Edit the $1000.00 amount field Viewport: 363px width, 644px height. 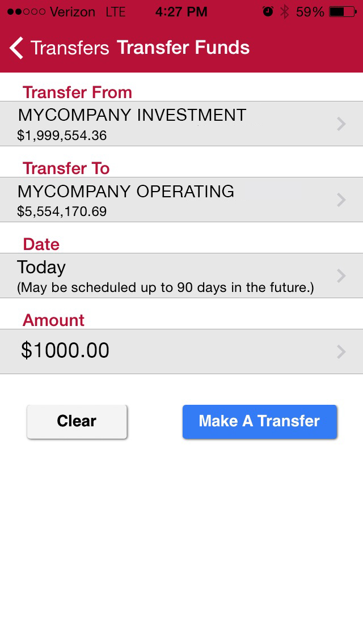click(65, 351)
